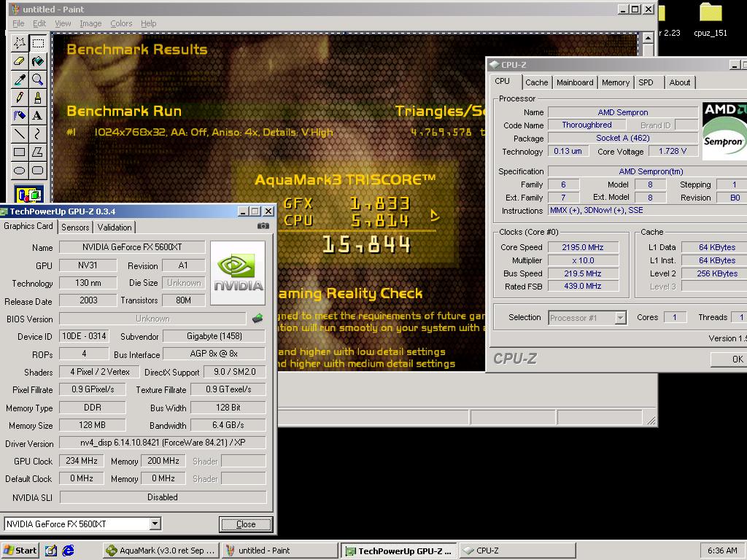Pick the Eraser tool in Paint
The height and width of the screenshot is (560, 747).
(x=20, y=61)
